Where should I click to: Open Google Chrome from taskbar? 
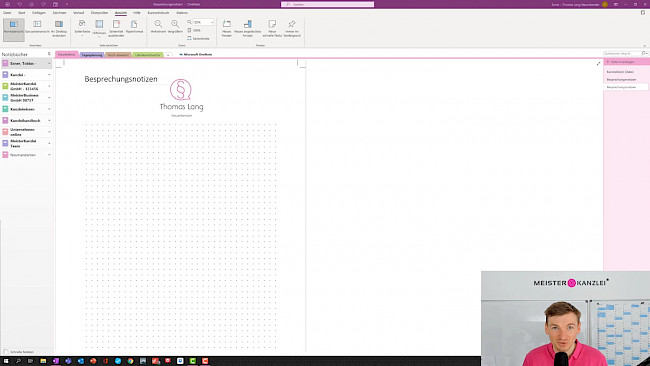click(130, 361)
